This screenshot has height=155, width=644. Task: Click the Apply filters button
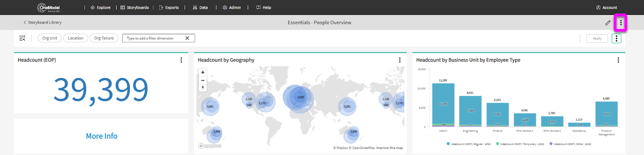tap(597, 38)
